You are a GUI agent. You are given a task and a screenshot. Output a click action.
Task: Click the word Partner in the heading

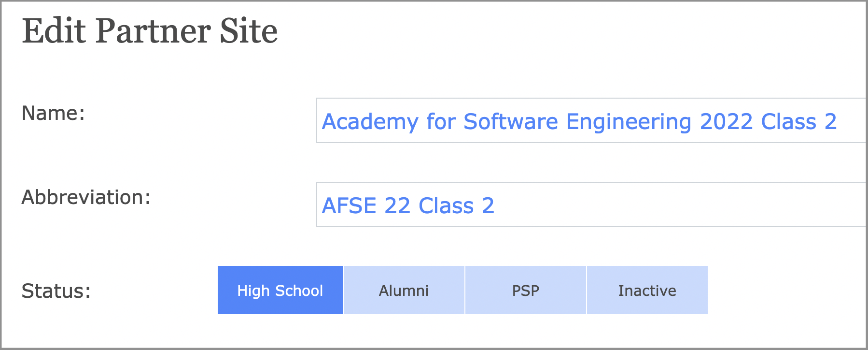153,31
